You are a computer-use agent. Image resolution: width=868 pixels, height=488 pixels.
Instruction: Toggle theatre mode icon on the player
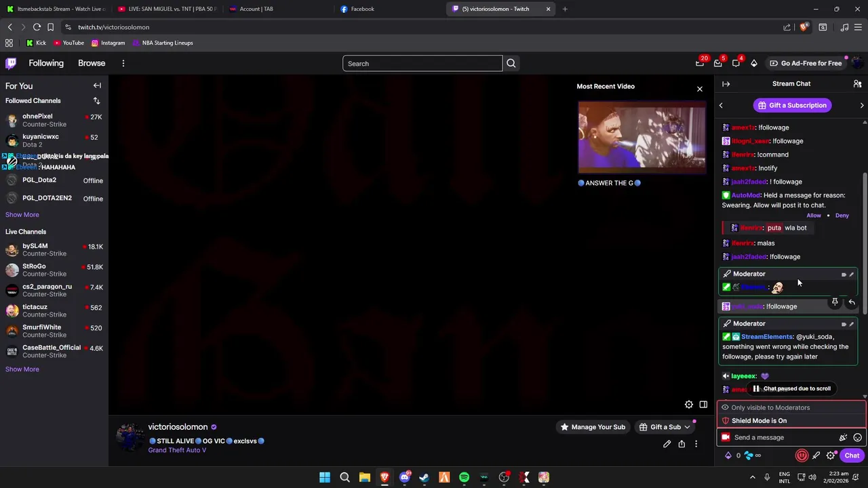[x=703, y=405]
